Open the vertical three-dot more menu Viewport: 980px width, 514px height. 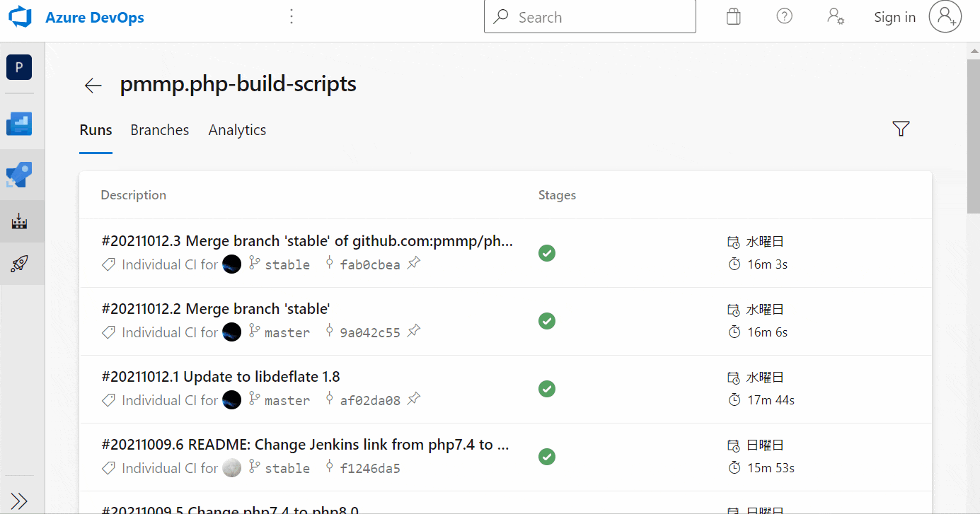[292, 17]
